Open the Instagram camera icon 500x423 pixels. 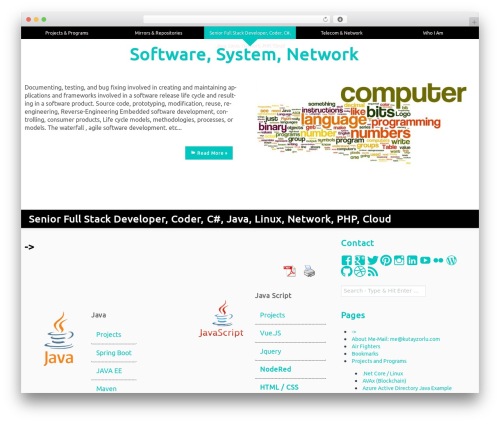click(x=399, y=260)
